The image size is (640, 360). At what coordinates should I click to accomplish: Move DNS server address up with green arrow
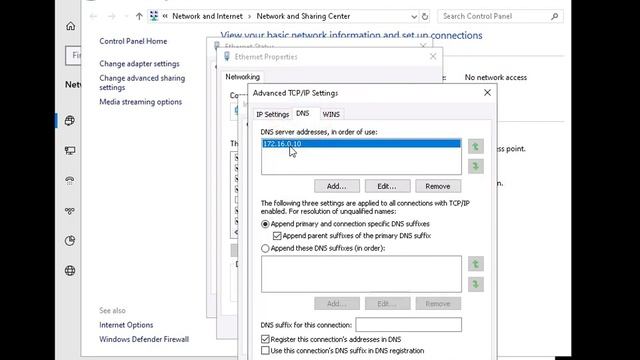pyautogui.click(x=476, y=147)
